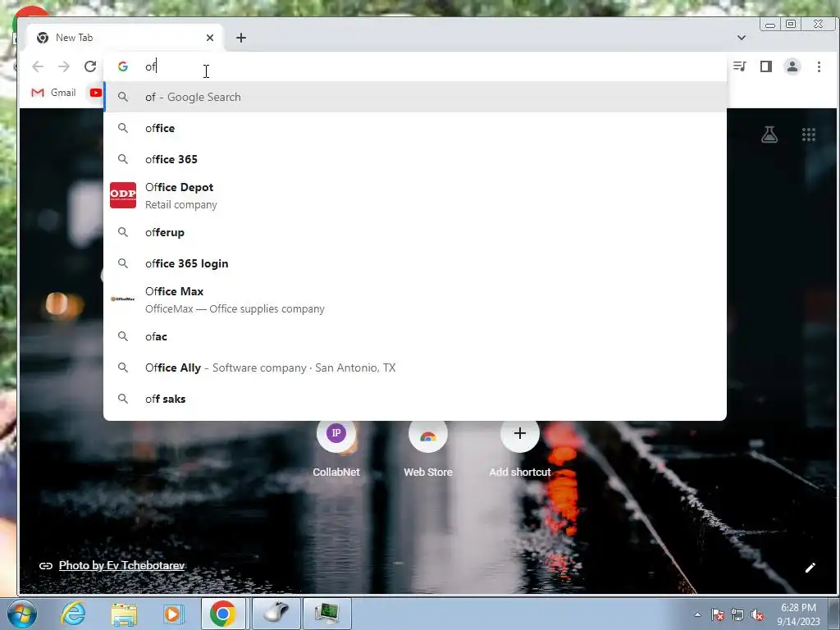
Task: Click the OfficeMax logo thumbnail
Action: coord(123,299)
